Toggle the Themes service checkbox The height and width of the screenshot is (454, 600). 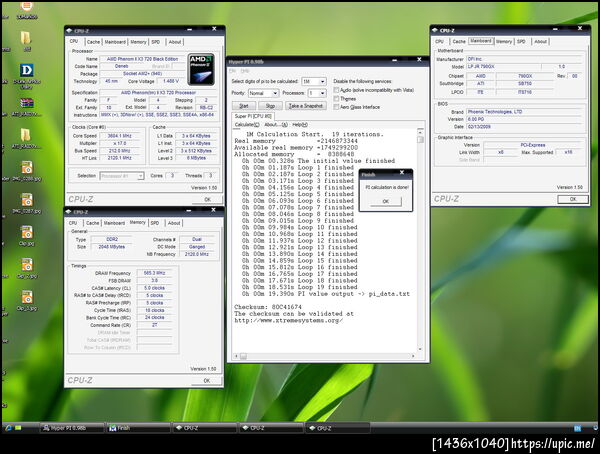tap(336, 99)
